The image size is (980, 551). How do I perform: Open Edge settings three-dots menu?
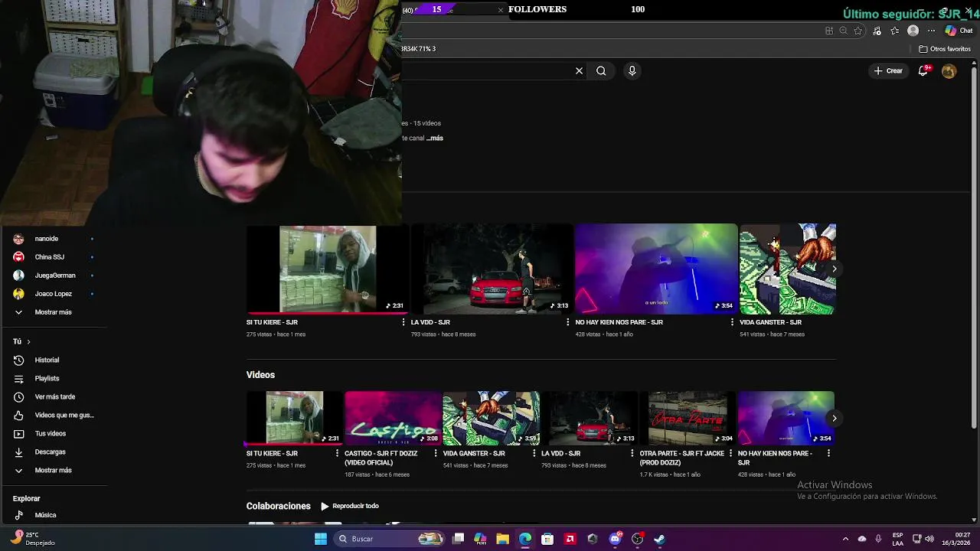coord(931,31)
